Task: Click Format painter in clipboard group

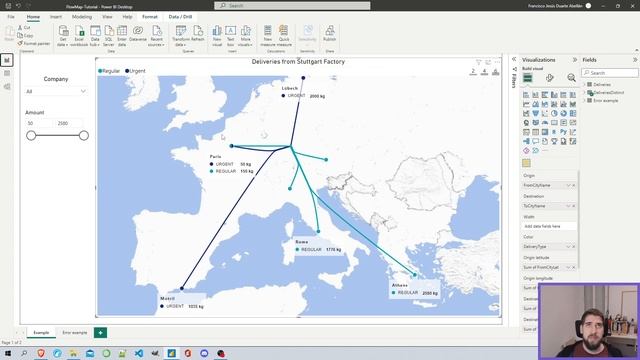Action: pos(33,44)
